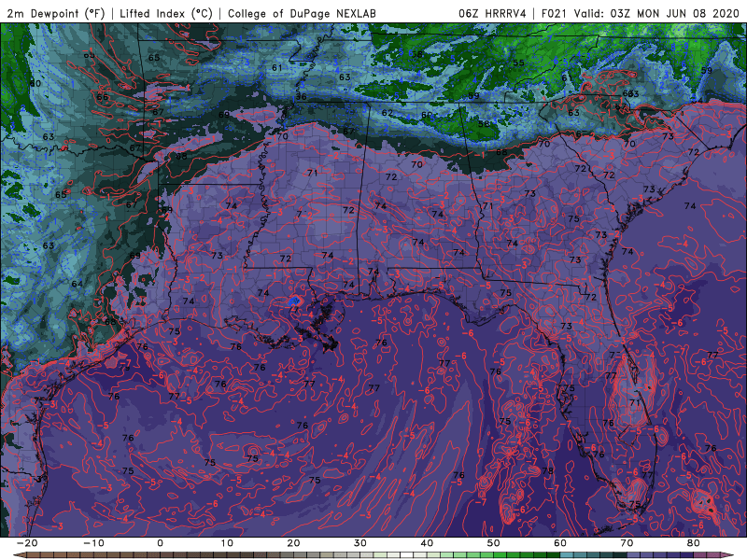
Task: Click the "55" dewpoint value on map
Action: (518, 63)
